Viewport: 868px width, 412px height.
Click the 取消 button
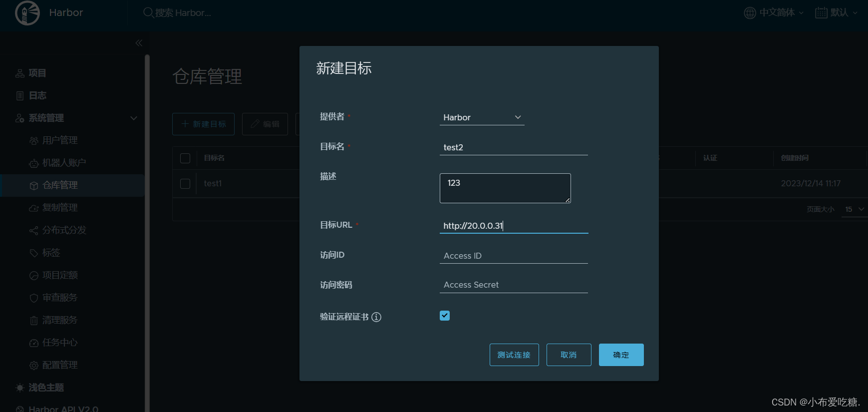click(569, 355)
